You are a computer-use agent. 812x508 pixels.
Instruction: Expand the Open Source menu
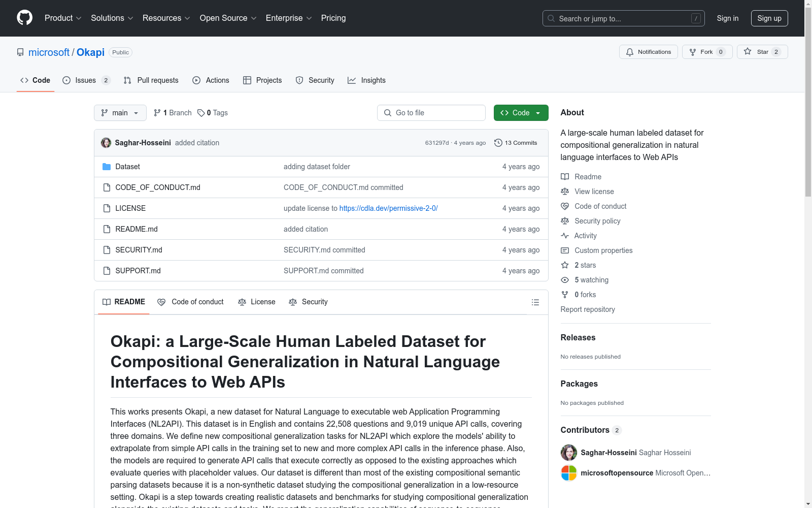click(x=228, y=18)
